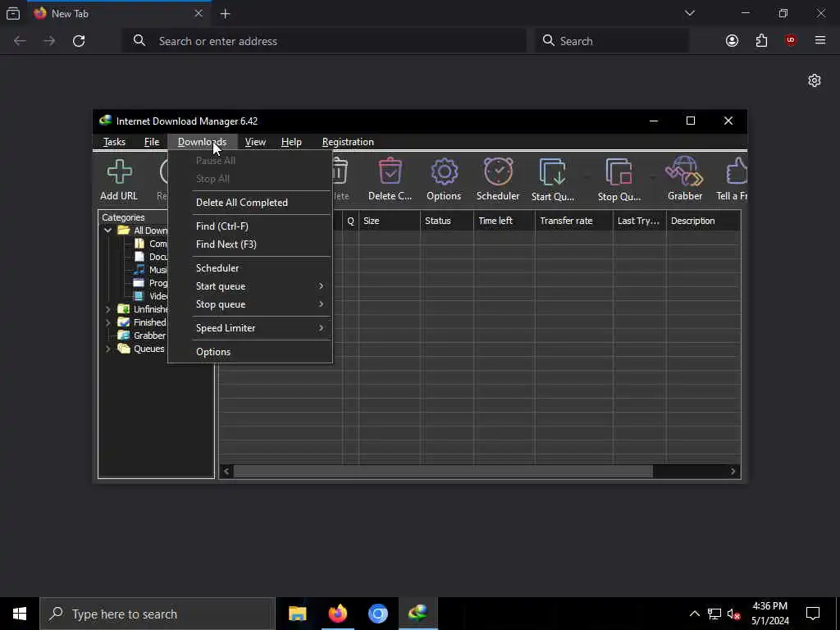The image size is (840, 630).
Task: Open a new Firefox tab
Action: 225,14
